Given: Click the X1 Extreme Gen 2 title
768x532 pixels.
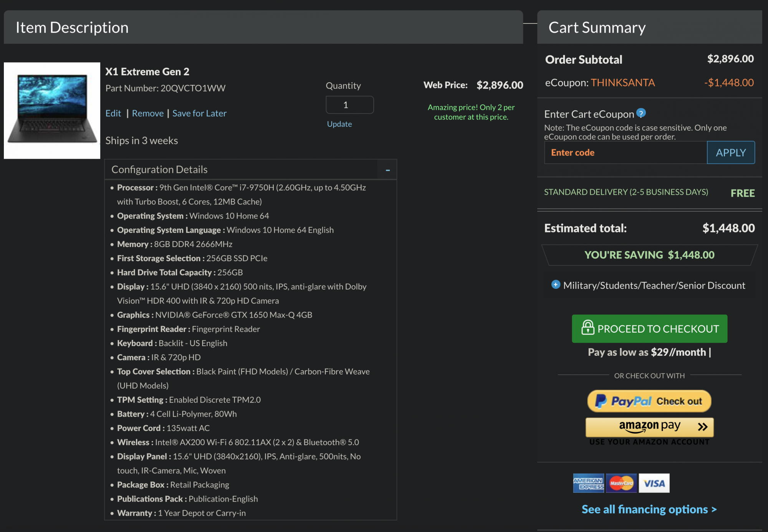Looking at the screenshot, I should [147, 72].
